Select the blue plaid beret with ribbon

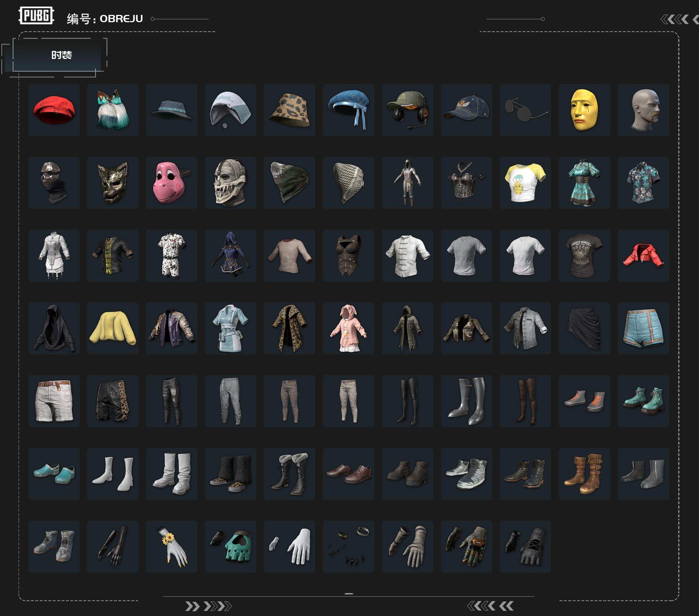(348, 110)
